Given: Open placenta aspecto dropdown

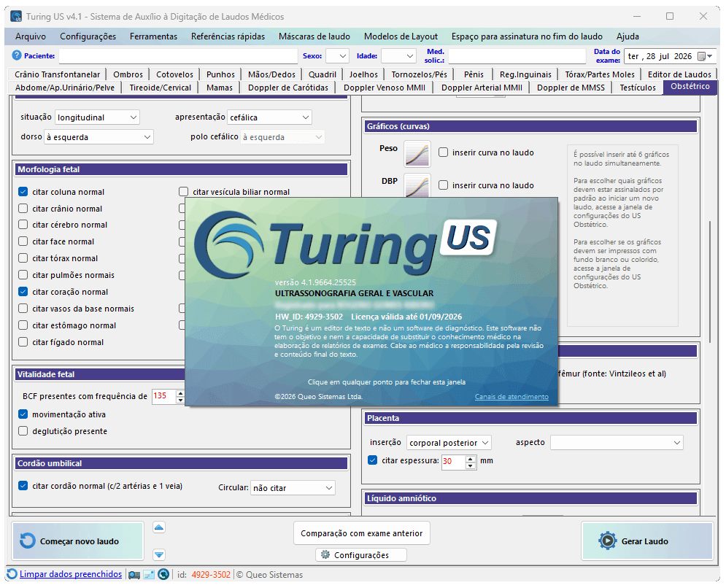Looking at the screenshot, I should [x=617, y=443].
